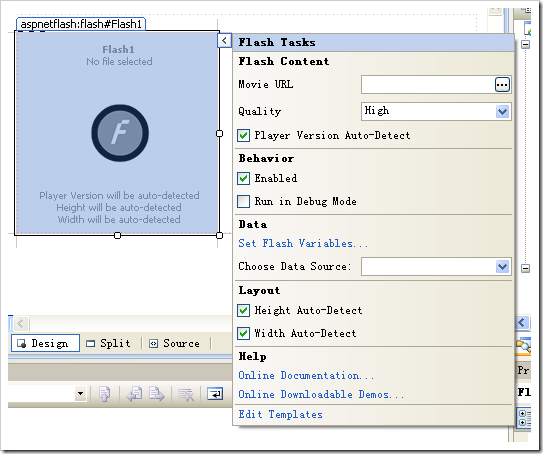
Task: Click Edit Templates link
Action: (281, 414)
